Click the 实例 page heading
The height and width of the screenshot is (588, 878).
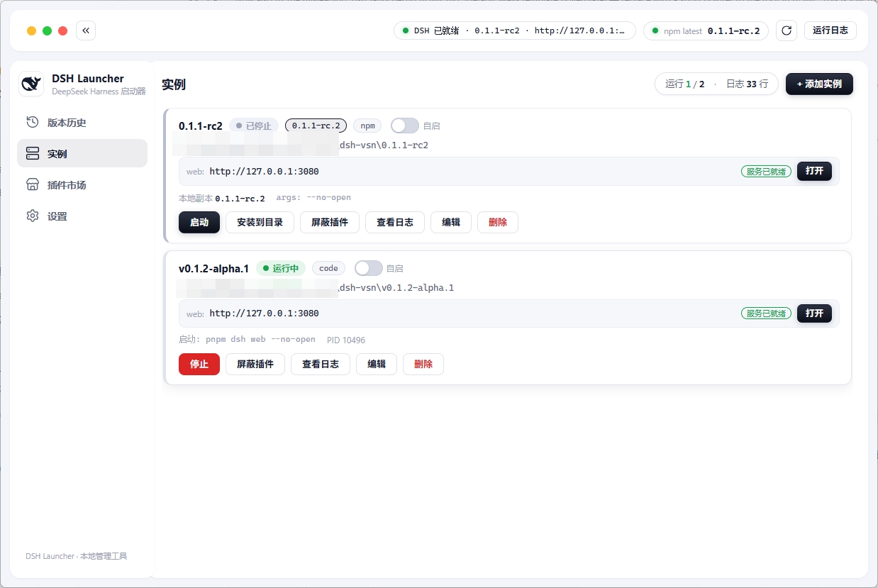pyautogui.click(x=174, y=84)
